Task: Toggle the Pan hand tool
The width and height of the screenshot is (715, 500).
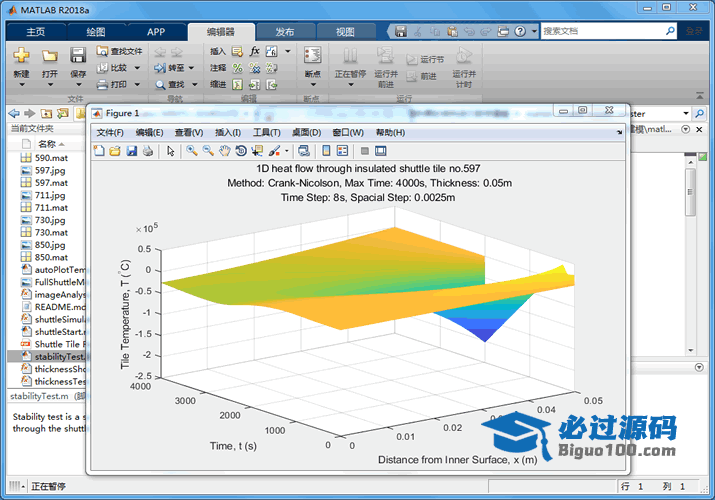Action: 224,151
